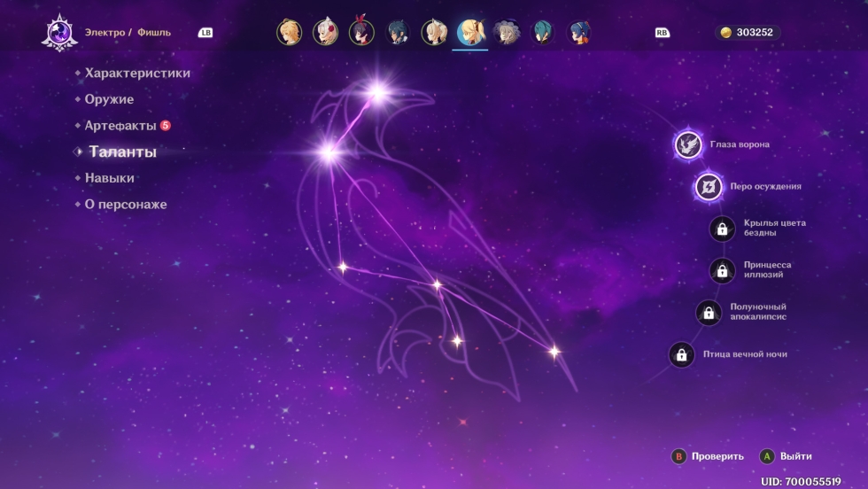
Task: Select the white-haired character with red flower
Action: 325,33
